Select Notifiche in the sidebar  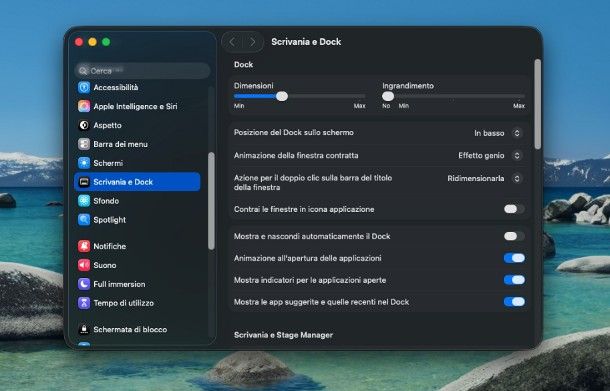click(x=137, y=246)
